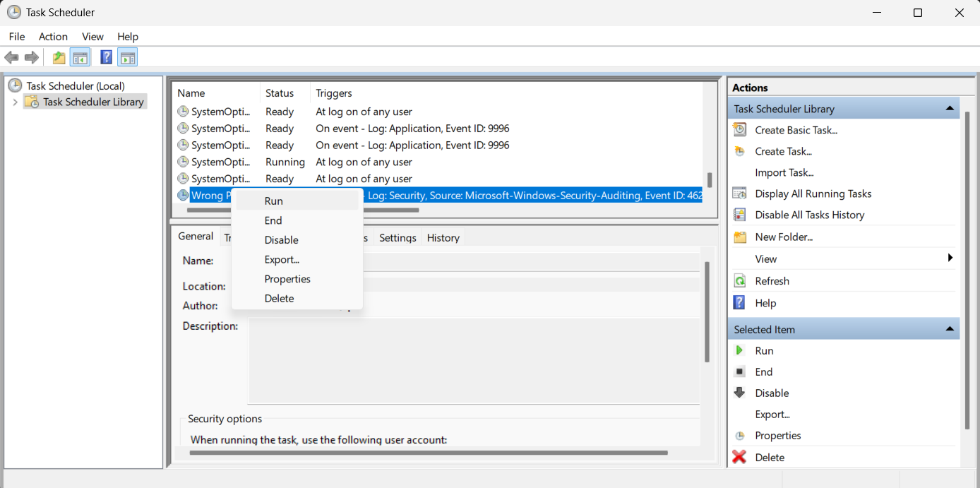Screen dimensions: 980x488
Task: Click Display All Running Tasks
Action: click(x=813, y=194)
